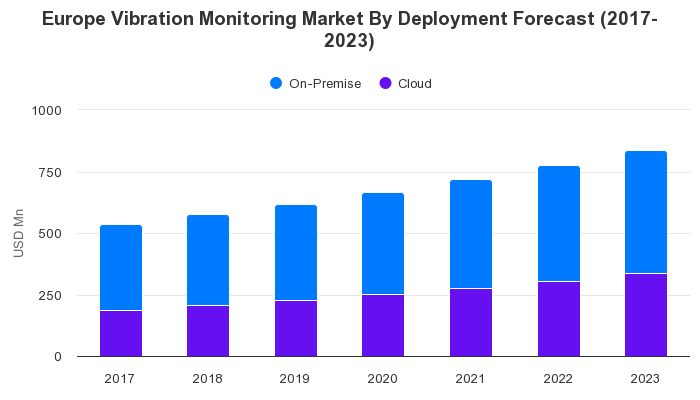700x400 pixels.
Task: Click the purple Cloud legend circle
Action: (x=385, y=83)
